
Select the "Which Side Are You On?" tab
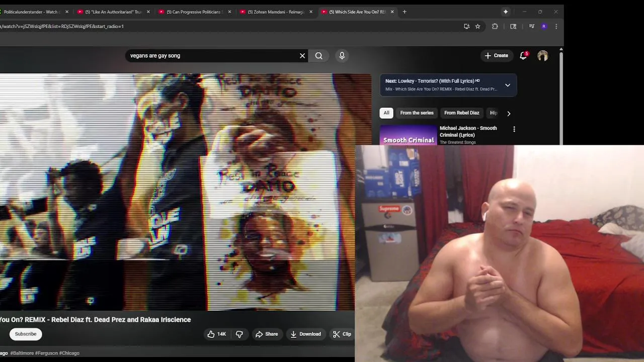(357, 12)
